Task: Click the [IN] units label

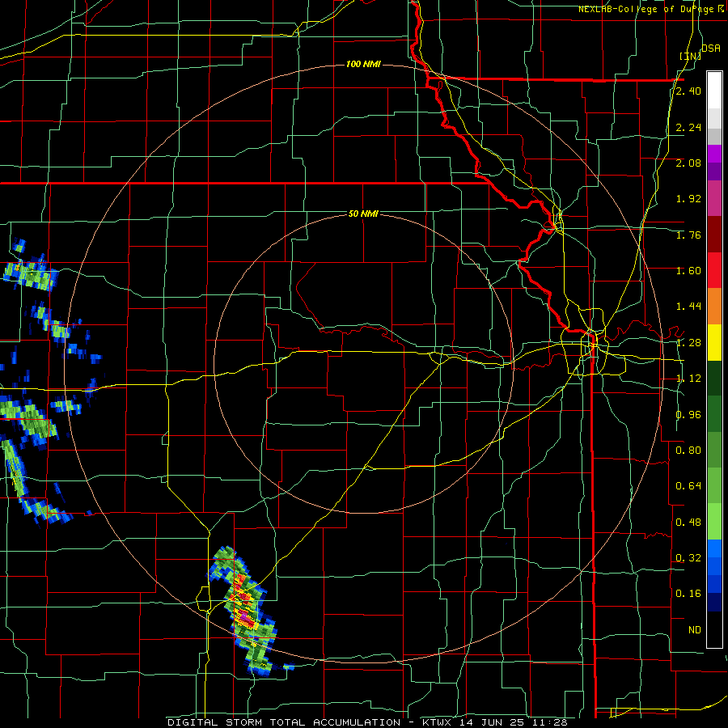Action: pos(690,56)
